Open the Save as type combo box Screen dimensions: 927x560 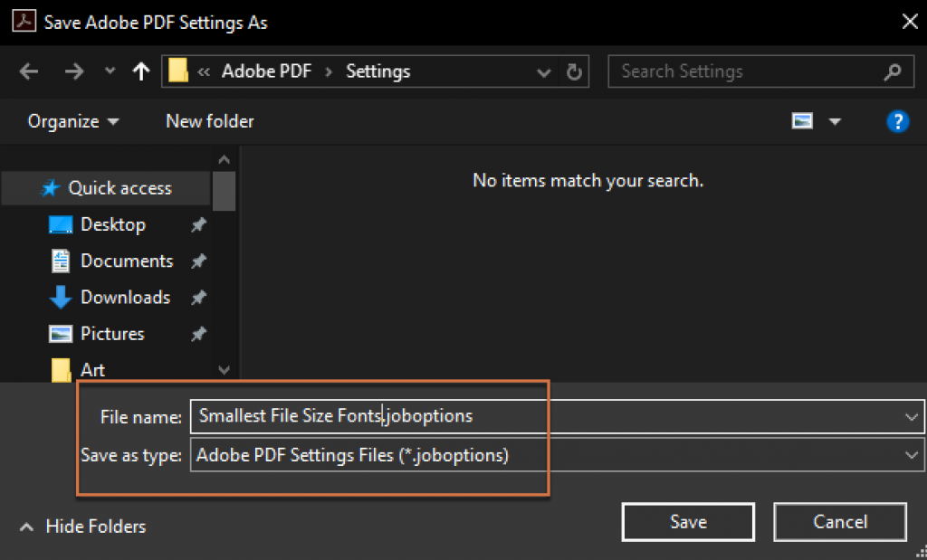coord(557,455)
